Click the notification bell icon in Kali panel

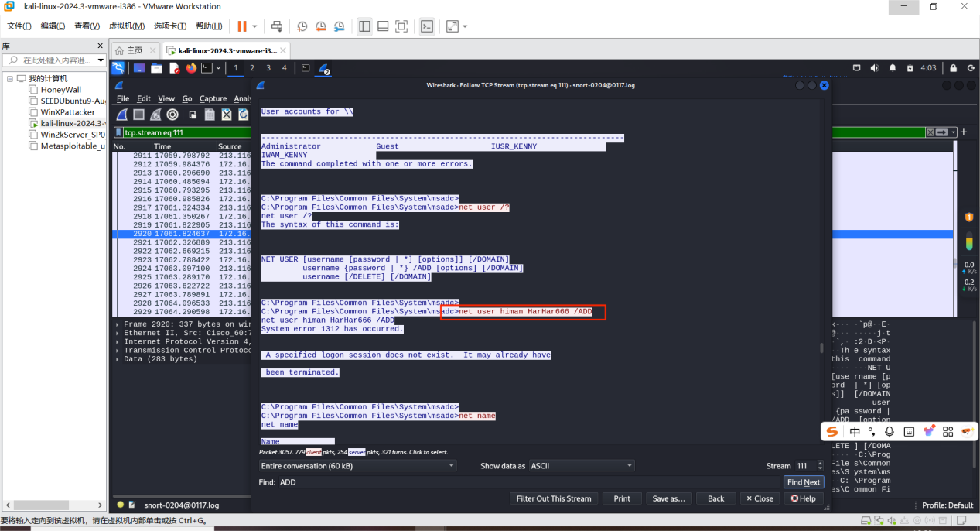(892, 68)
